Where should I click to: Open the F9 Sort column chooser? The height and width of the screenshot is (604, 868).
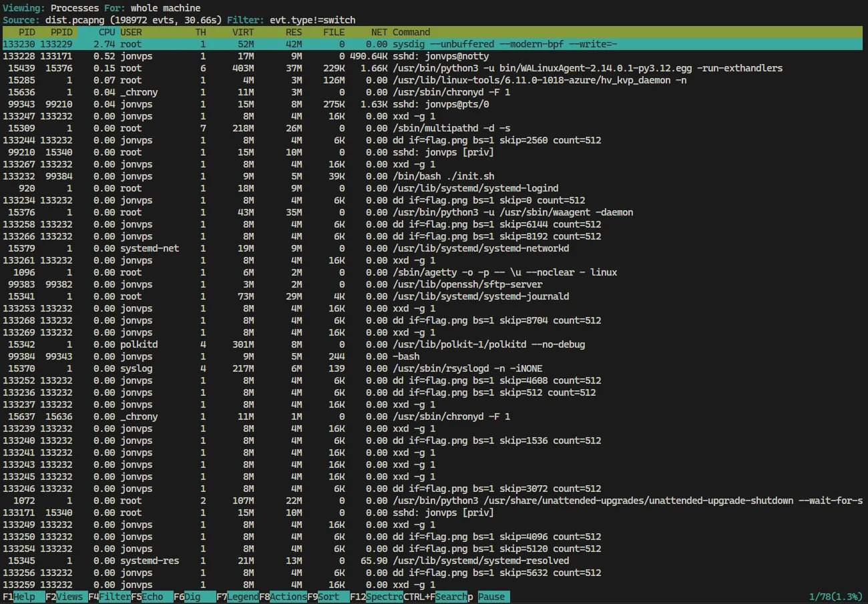329,597
